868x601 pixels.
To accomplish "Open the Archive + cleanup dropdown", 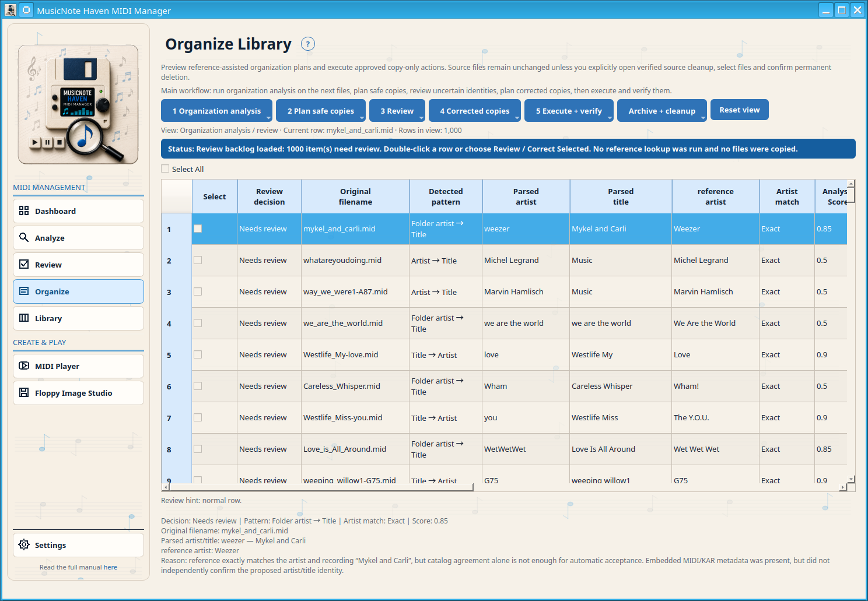I will coord(662,111).
